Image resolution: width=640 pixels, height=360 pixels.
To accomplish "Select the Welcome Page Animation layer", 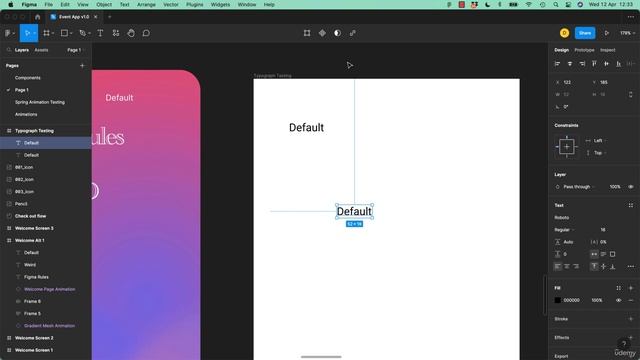I will pos(49,289).
